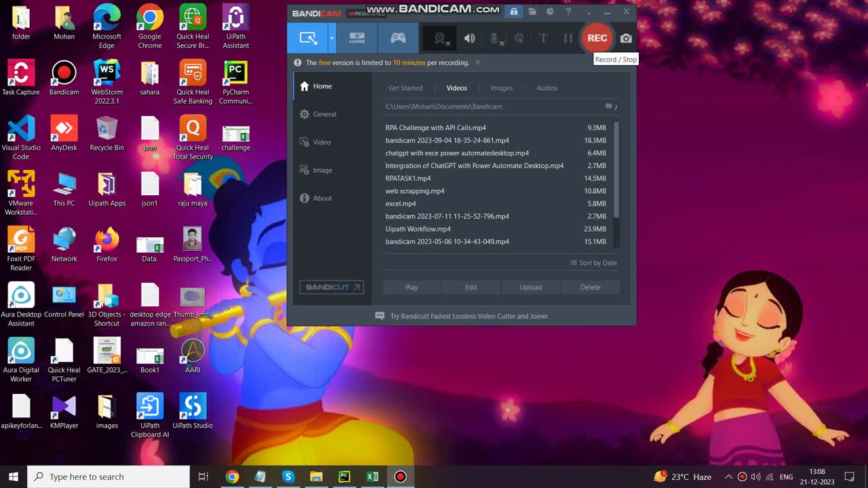
Task: Select Intergration of ChatGPT video file
Action: tap(496, 165)
